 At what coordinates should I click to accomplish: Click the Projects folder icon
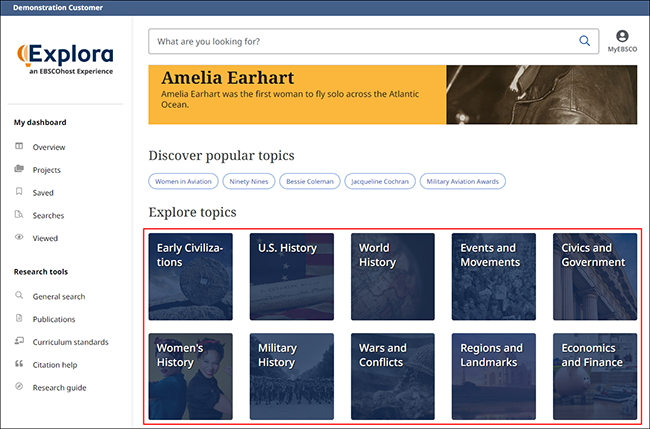19,169
